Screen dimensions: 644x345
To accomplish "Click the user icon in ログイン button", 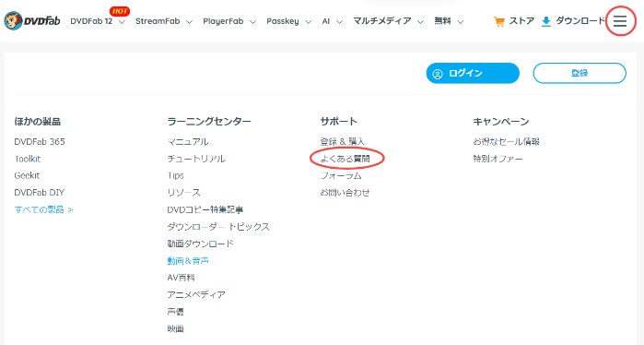I will [438, 74].
